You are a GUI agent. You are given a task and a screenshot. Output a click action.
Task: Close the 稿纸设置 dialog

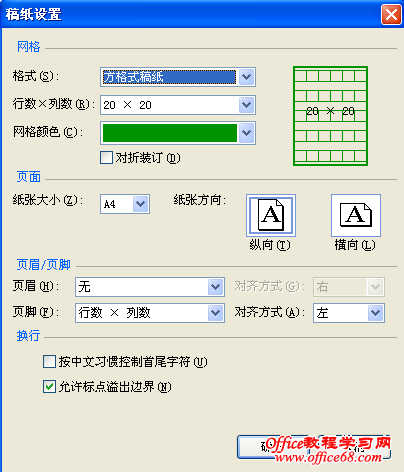pyautogui.click(x=391, y=15)
